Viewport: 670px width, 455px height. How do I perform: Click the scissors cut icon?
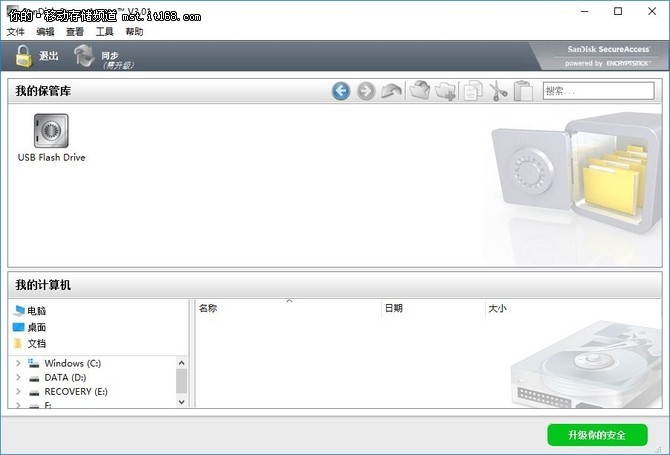(x=497, y=92)
